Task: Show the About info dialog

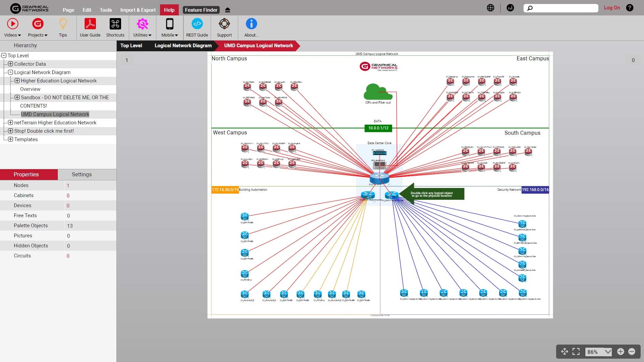Action: [x=251, y=28]
